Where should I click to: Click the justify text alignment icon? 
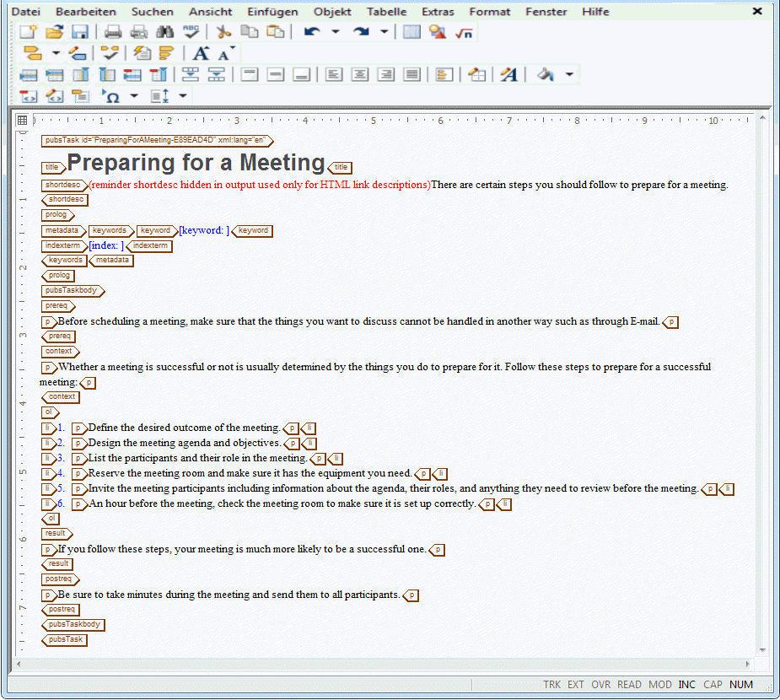[412, 74]
